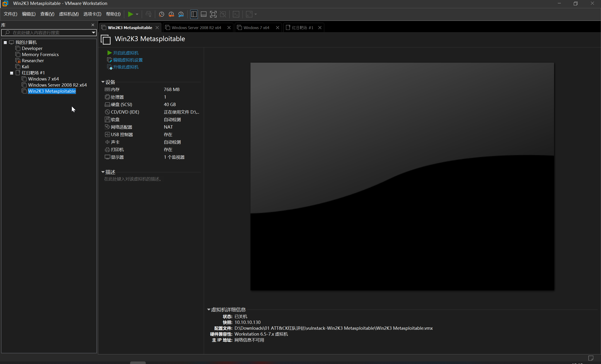Close the Windows 7 x64 tab
This screenshot has width=601, height=364.
pos(277,28)
